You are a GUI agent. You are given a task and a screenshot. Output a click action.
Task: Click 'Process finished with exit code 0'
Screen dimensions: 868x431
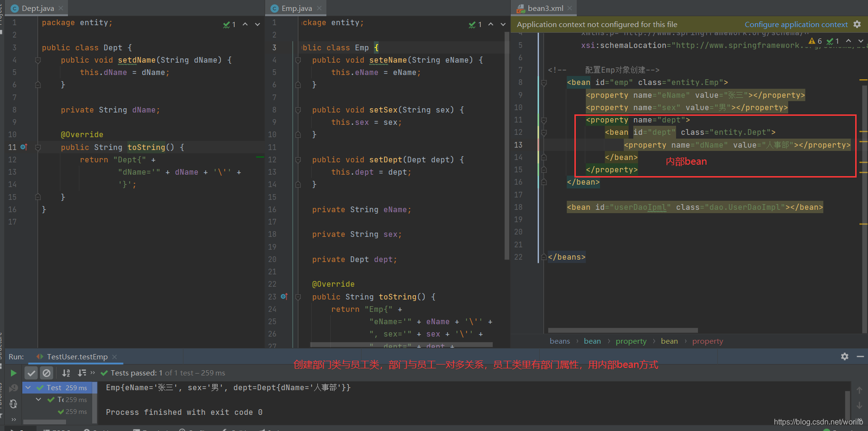coord(184,412)
